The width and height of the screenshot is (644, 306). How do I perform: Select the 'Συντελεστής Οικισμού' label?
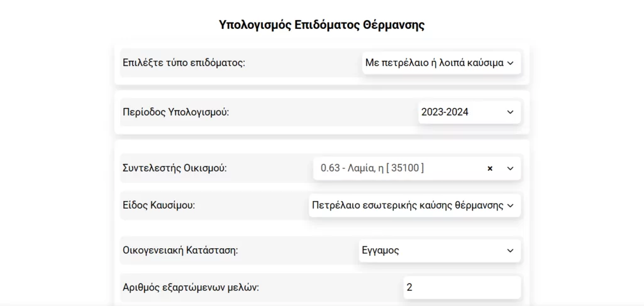pos(175,168)
